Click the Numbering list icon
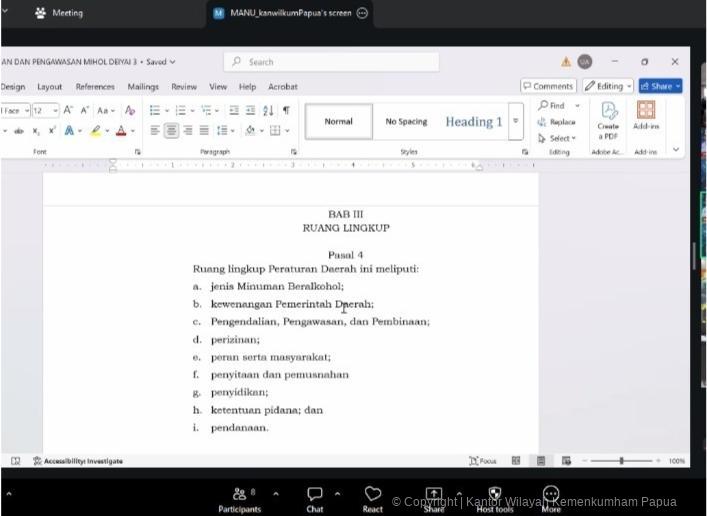 (x=180, y=110)
